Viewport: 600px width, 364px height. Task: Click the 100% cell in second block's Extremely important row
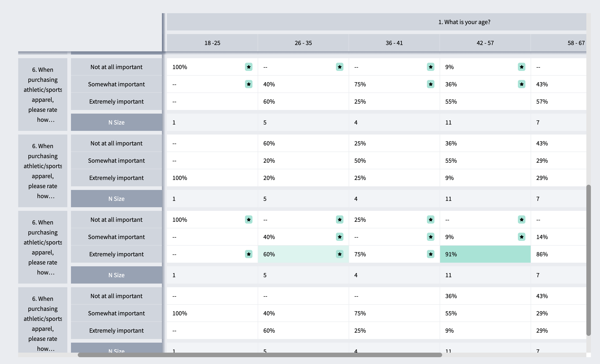pyautogui.click(x=212, y=178)
